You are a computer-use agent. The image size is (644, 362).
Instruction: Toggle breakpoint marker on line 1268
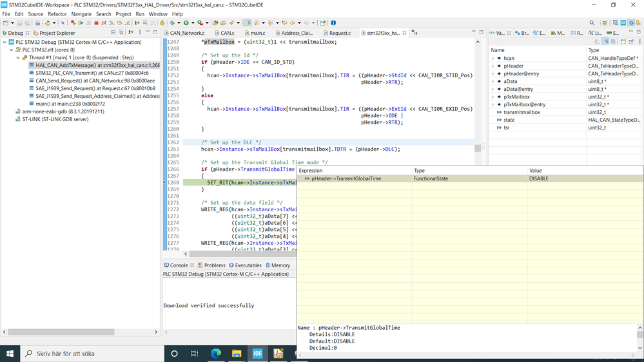(x=164, y=183)
